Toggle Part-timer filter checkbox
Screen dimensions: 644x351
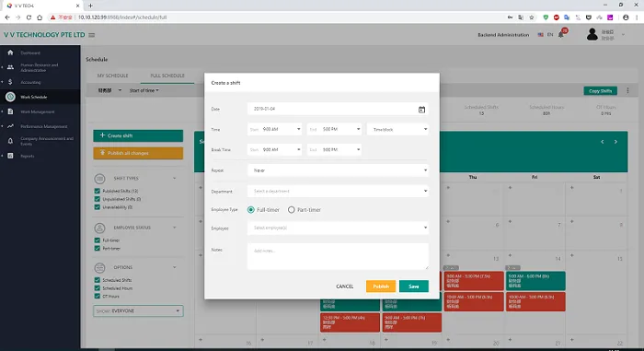pos(98,249)
